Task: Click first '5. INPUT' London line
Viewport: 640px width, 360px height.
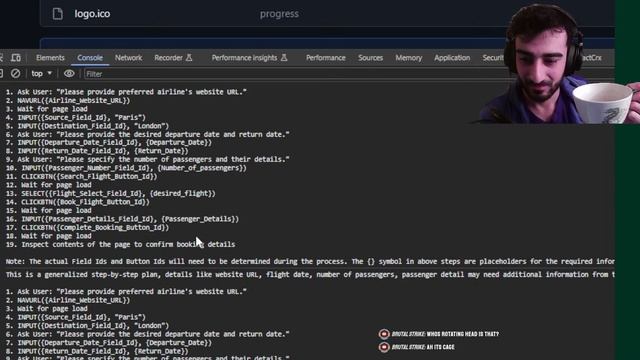Action: pos(87,126)
